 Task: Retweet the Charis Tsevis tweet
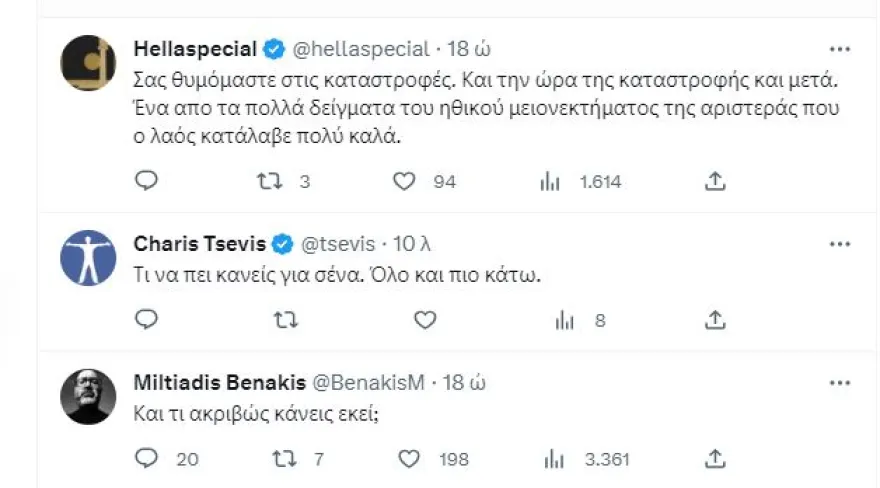click(285, 320)
